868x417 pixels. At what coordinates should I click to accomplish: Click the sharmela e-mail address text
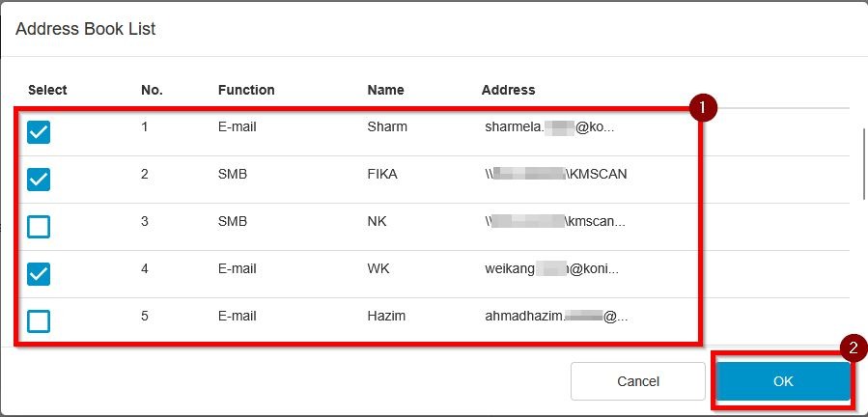548,126
